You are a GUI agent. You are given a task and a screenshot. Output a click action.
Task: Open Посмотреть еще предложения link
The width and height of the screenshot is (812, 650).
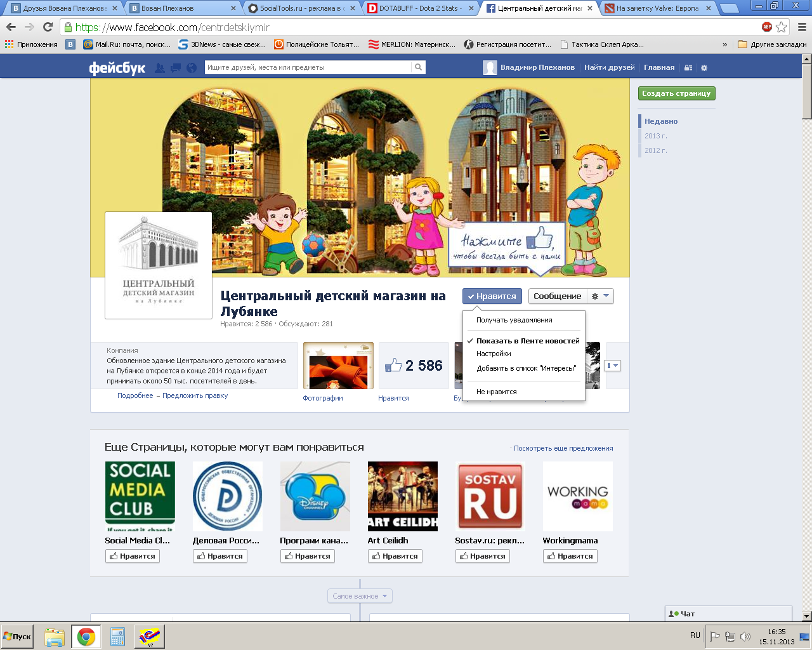click(x=563, y=448)
